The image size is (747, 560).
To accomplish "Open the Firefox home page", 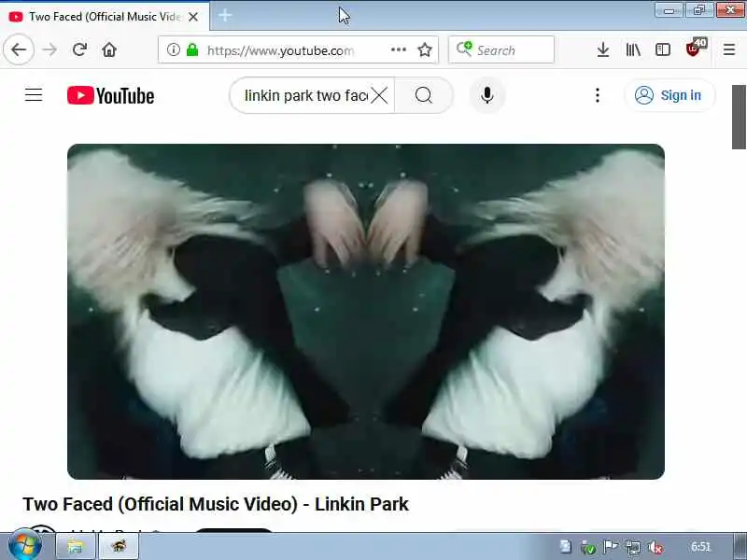I will pyautogui.click(x=109, y=49).
